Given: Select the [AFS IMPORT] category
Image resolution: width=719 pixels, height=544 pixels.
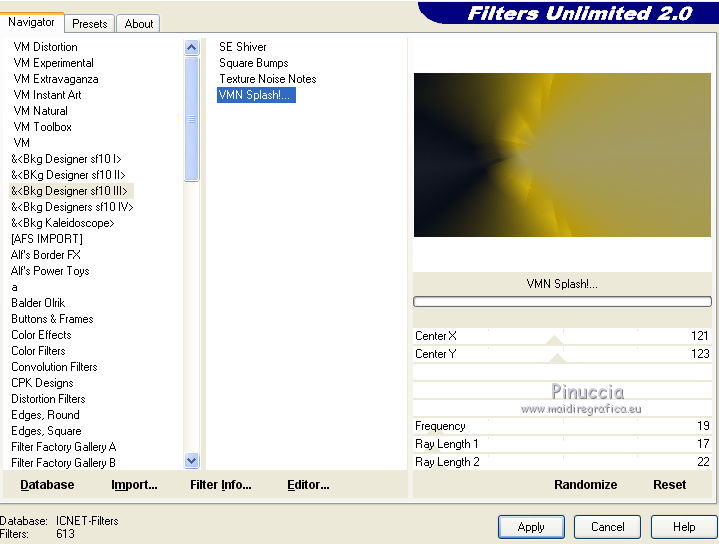Looking at the screenshot, I should [47, 239].
